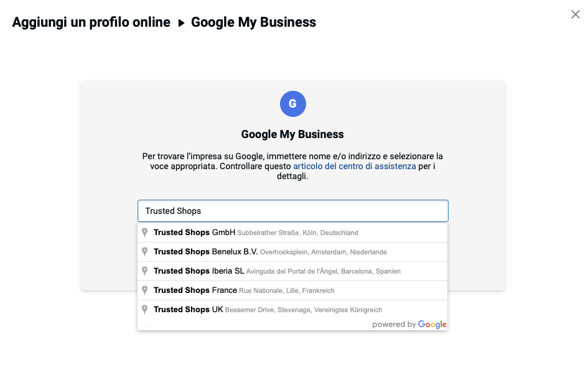The image size is (588, 375).
Task: Pick Trusted Shops Iberia SL suggestion
Action: click(198, 271)
